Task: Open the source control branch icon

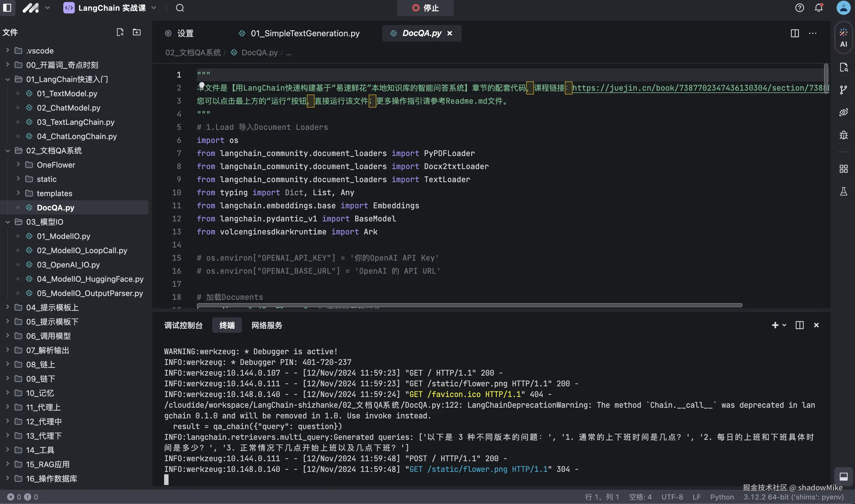Action: pos(843,90)
